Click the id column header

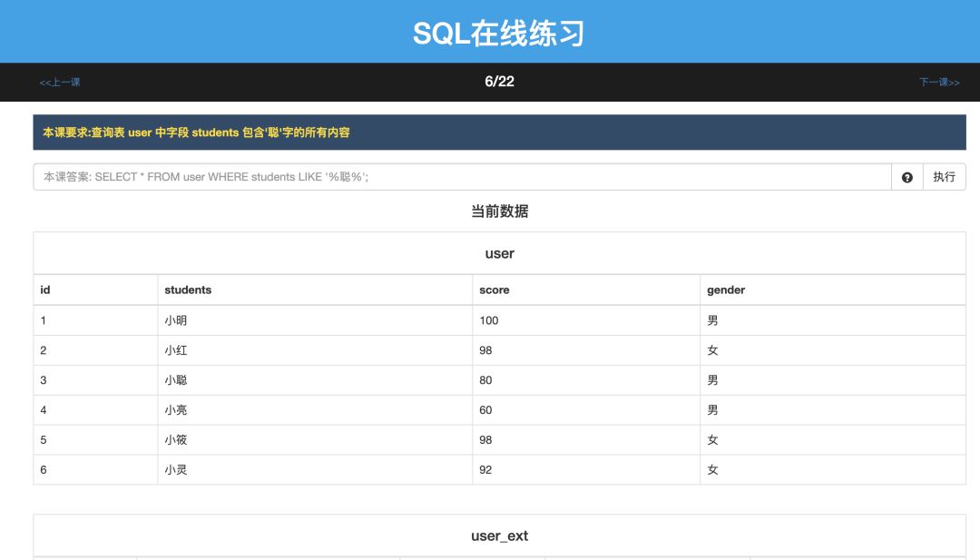click(45, 290)
